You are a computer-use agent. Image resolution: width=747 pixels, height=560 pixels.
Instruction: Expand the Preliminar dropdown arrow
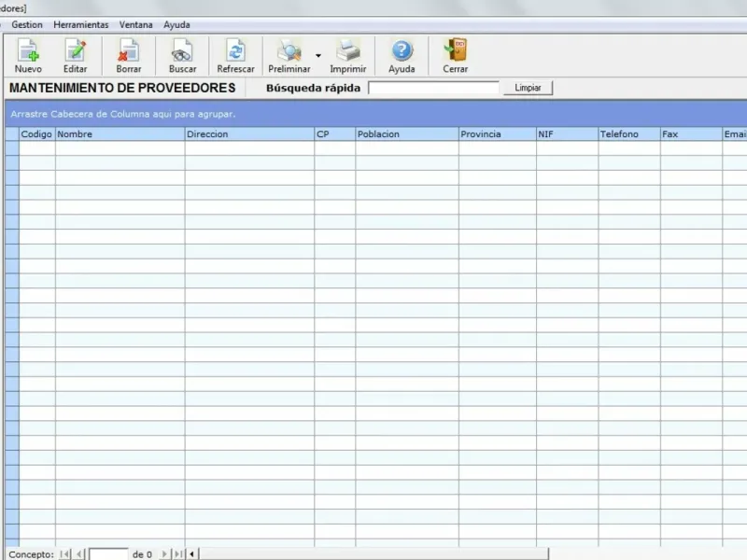318,56
